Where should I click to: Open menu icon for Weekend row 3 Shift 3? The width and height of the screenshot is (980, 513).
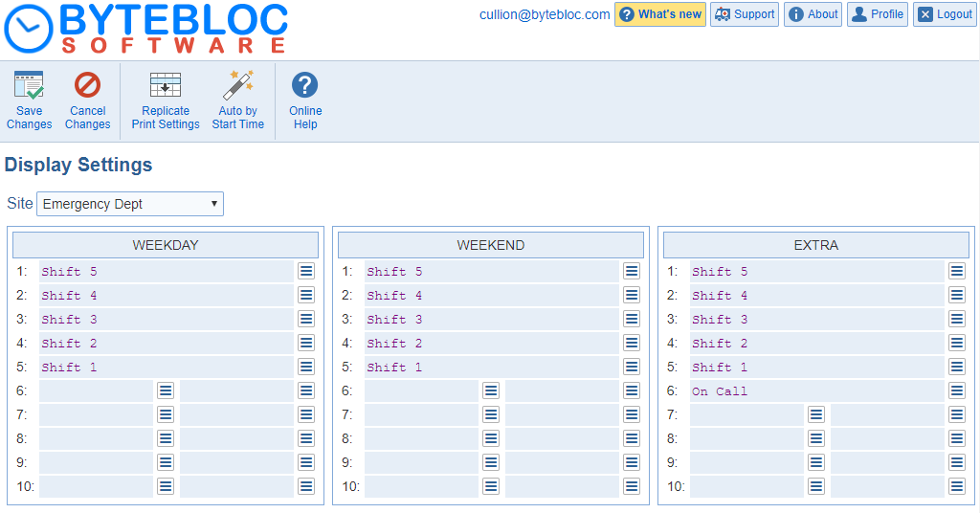click(x=632, y=319)
